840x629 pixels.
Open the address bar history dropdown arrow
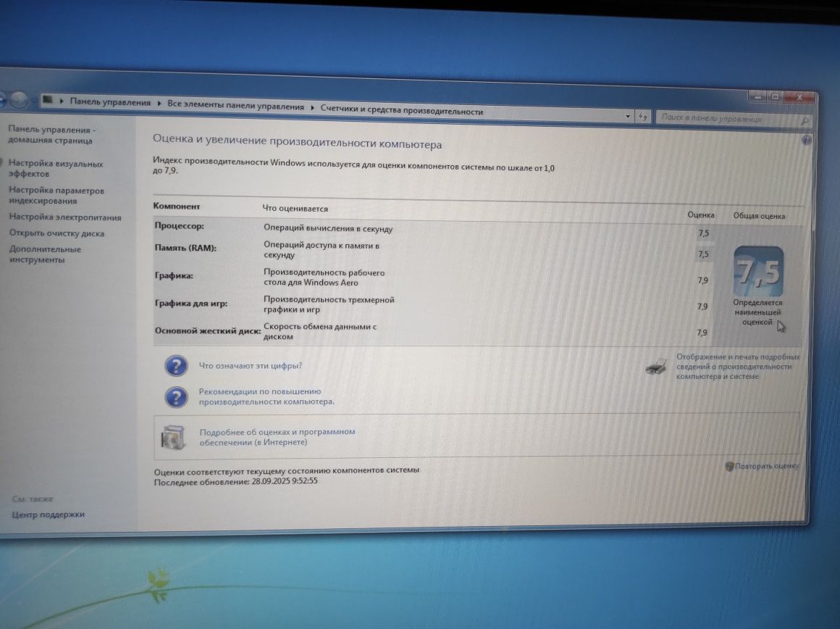(627, 116)
